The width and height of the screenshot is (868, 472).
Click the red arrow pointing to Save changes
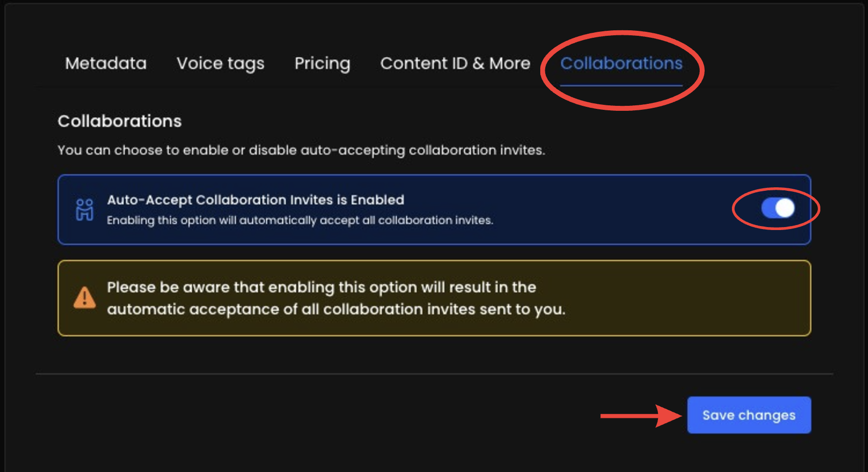click(x=641, y=416)
